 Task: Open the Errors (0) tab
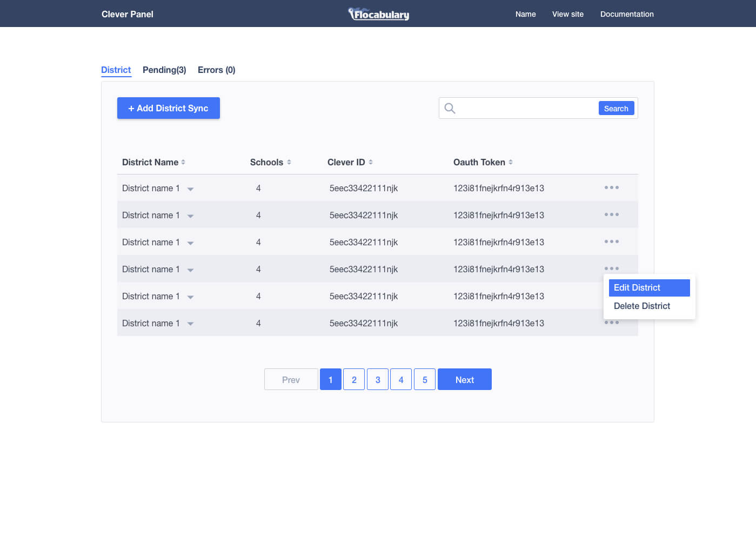(x=217, y=70)
